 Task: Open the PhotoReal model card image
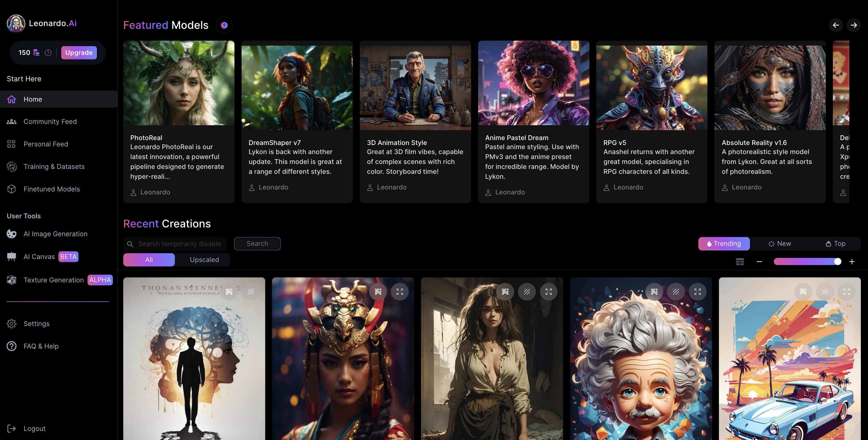(179, 83)
